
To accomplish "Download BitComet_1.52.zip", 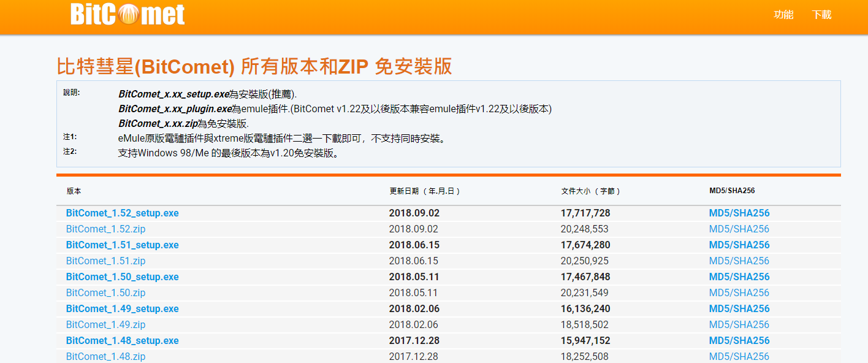I will coord(105,229).
